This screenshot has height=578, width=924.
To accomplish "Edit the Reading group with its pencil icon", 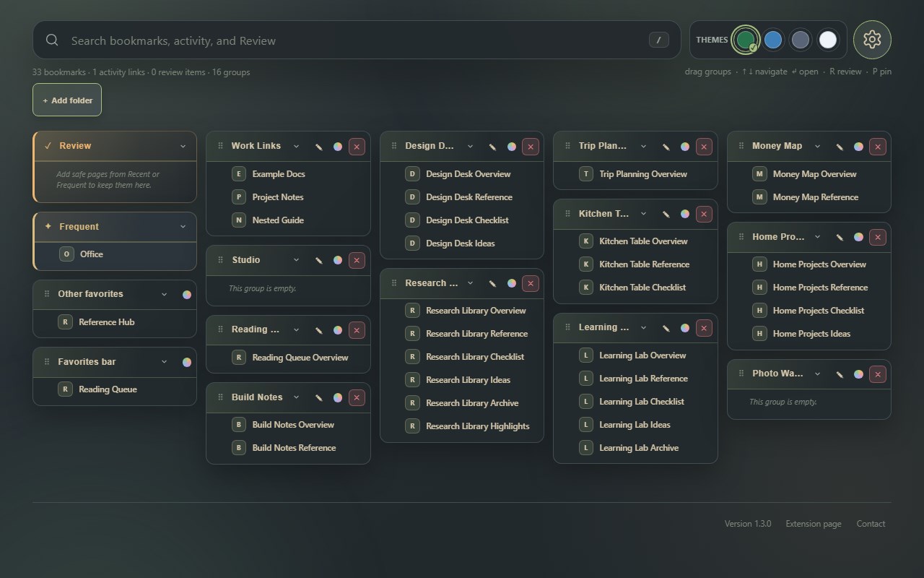I will pyautogui.click(x=318, y=330).
